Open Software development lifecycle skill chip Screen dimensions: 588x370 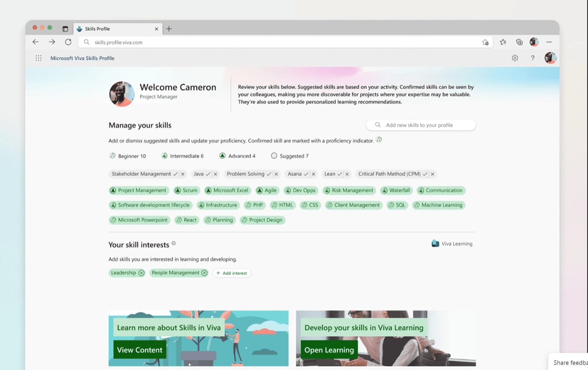[151, 205]
